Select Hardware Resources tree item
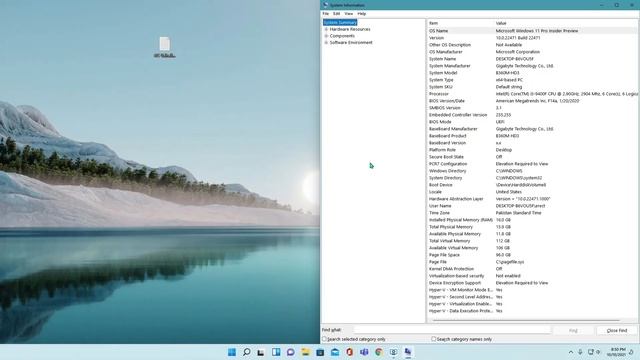Image resolution: width=640 pixels, height=360 pixels. point(350,29)
